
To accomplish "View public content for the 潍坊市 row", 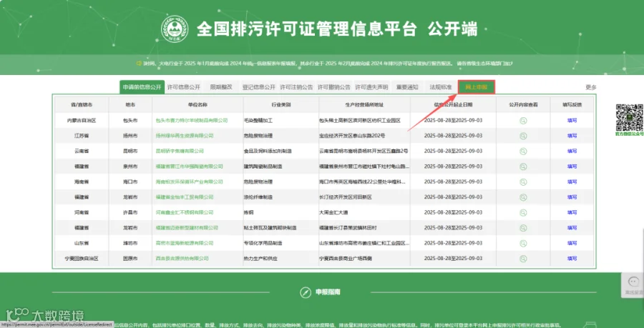I will click(523, 243).
